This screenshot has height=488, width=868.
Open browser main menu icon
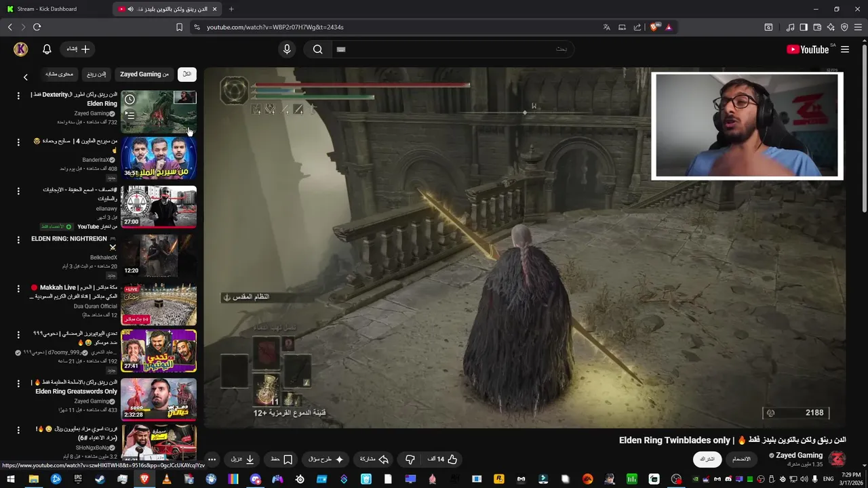tap(858, 27)
